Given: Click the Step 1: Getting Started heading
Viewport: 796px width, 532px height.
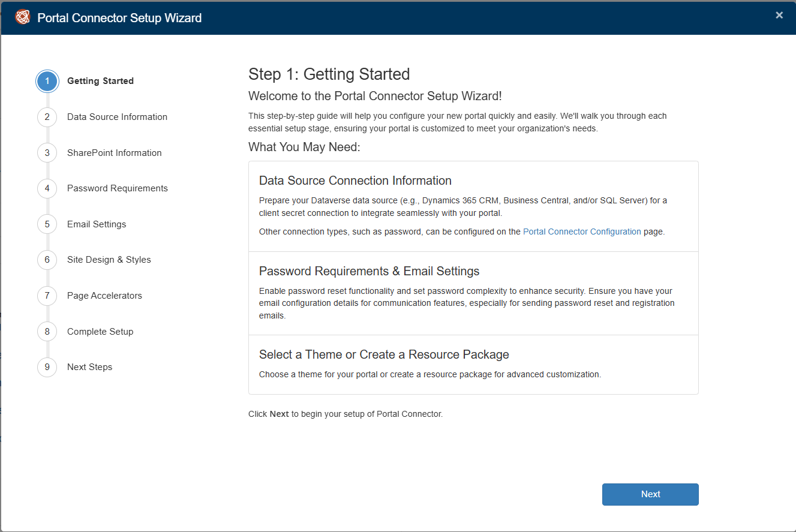Looking at the screenshot, I should point(329,74).
